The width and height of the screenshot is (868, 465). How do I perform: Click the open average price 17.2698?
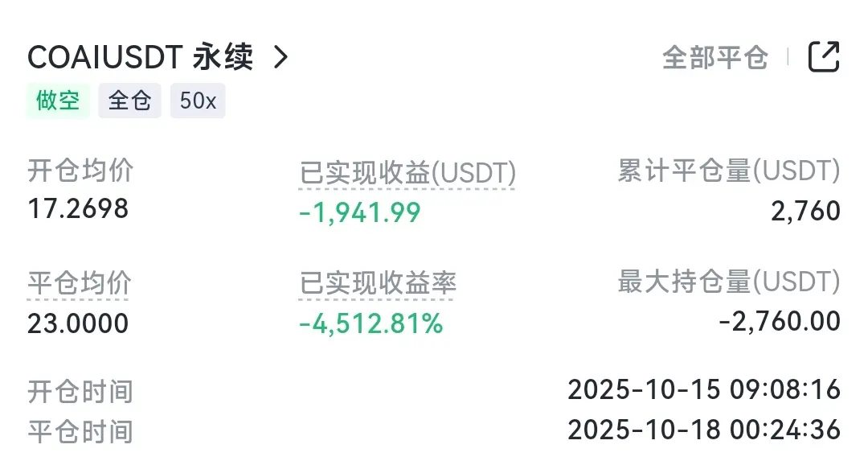(78, 209)
